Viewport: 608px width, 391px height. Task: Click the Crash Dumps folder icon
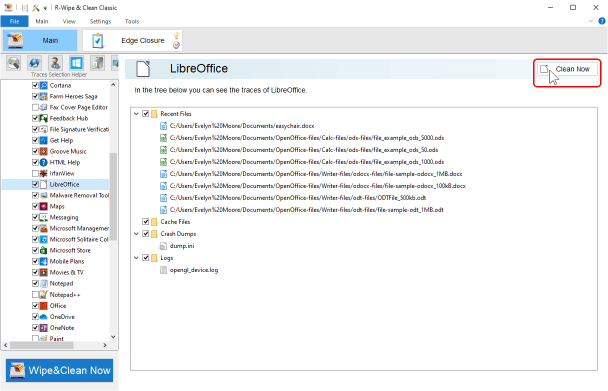coord(154,234)
